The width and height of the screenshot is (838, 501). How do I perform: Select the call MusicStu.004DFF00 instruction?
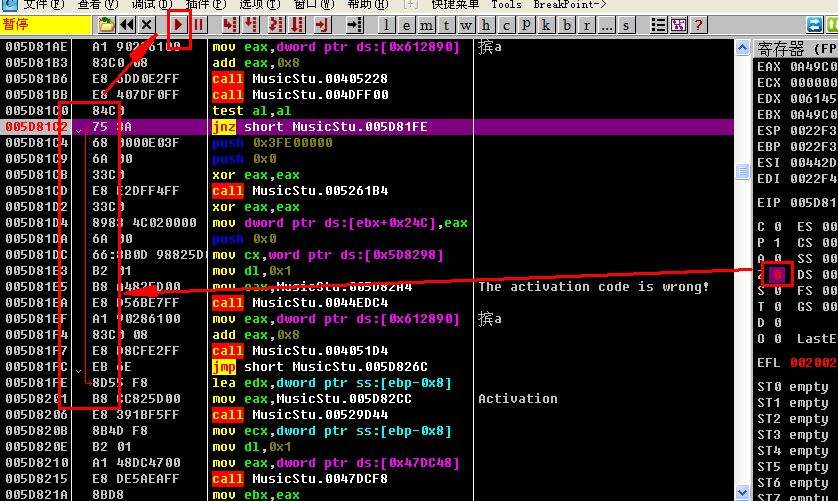click(300, 95)
